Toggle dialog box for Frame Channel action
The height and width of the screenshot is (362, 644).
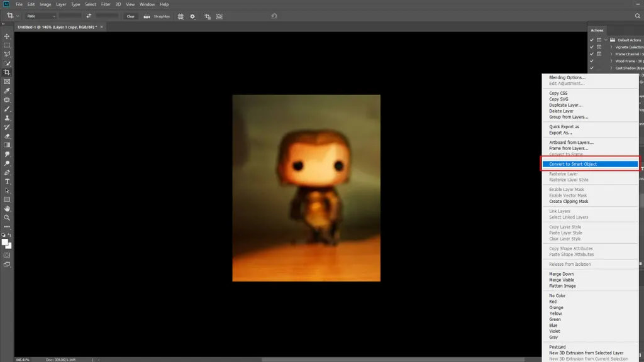(599, 54)
